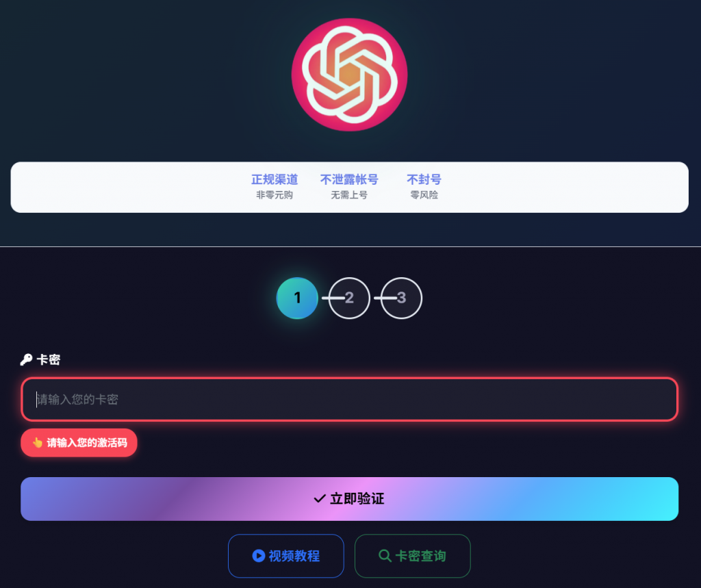701x588 pixels.
Task: Select step 2 circle in progress indicator
Action: pyautogui.click(x=349, y=298)
